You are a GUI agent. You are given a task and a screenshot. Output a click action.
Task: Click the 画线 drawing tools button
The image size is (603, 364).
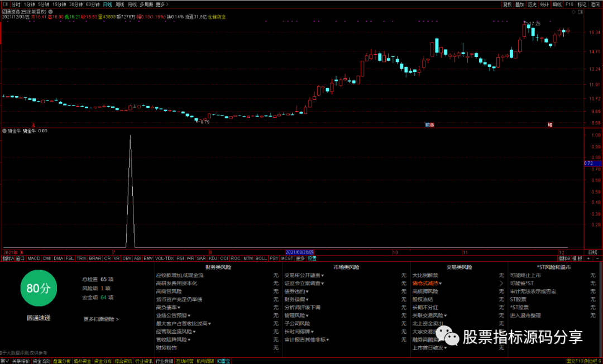(557, 4)
